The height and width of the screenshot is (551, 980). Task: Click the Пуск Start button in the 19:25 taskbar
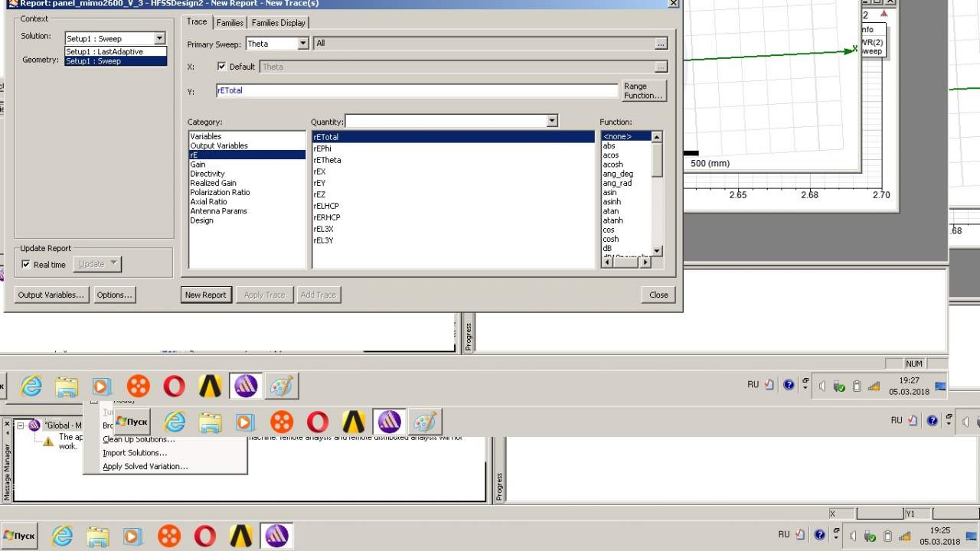coord(19,536)
